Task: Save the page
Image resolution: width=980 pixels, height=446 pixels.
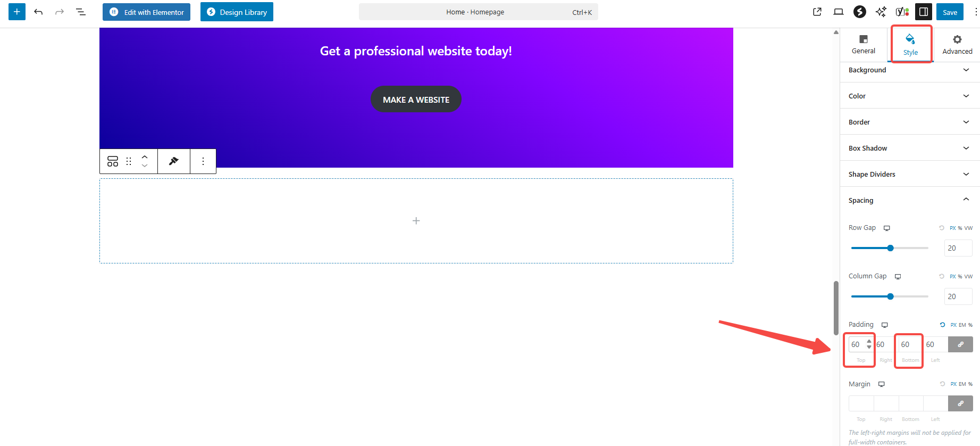Action: pyautogui.click(x=950, y=12)
